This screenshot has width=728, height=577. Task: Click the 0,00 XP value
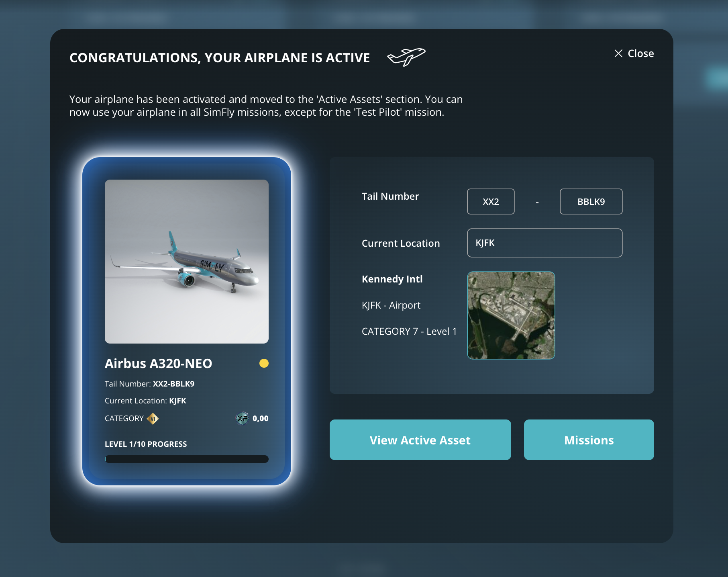261,418
